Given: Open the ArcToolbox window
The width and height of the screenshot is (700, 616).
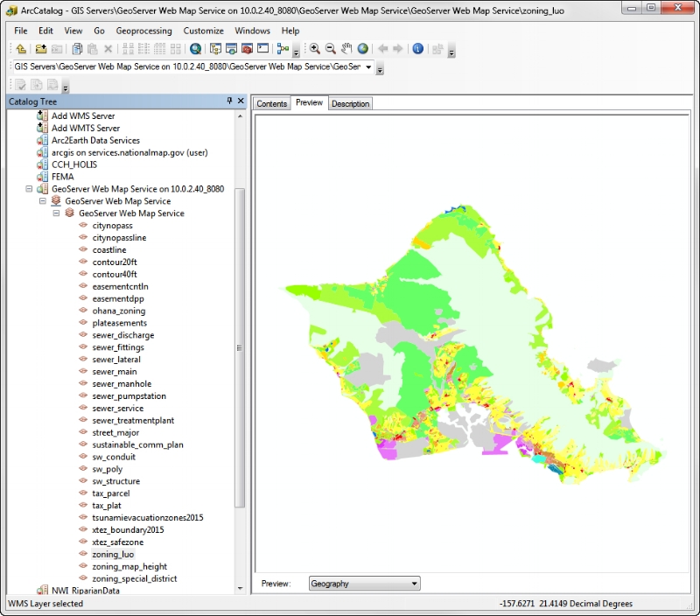Looking at the screenshot, I should click(247, 49).
